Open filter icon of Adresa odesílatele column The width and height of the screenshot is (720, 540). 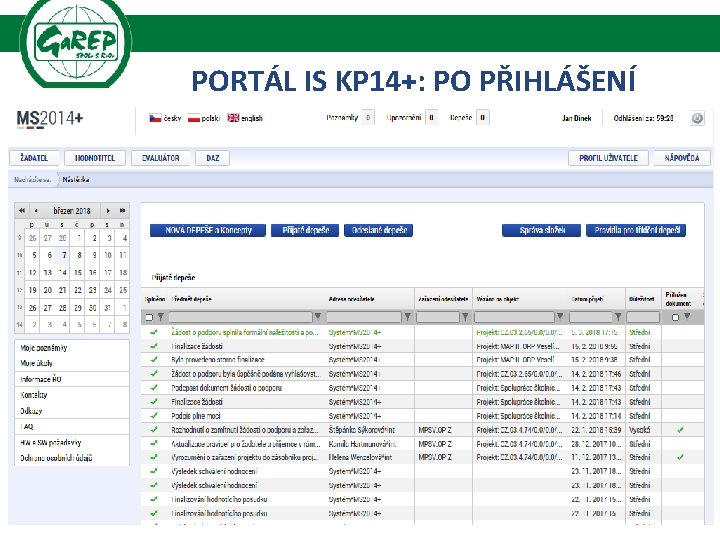click(x=407, y=316)
